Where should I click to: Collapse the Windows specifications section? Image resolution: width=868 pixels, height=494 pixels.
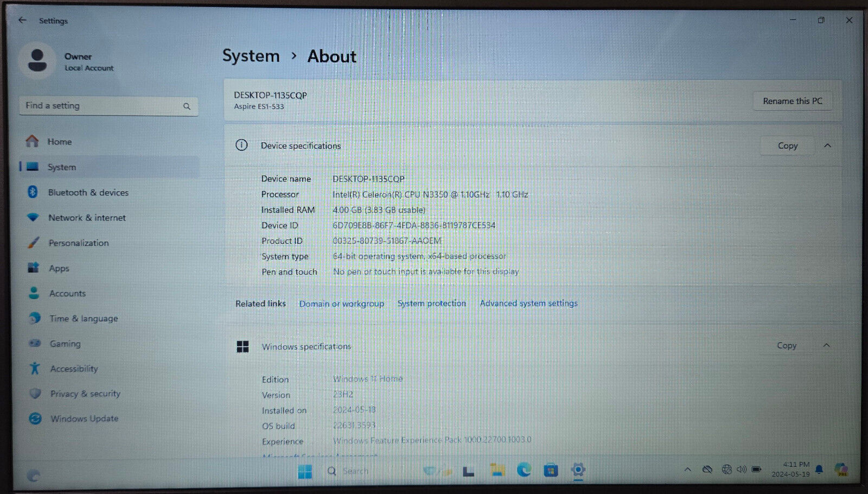[826, 345]
